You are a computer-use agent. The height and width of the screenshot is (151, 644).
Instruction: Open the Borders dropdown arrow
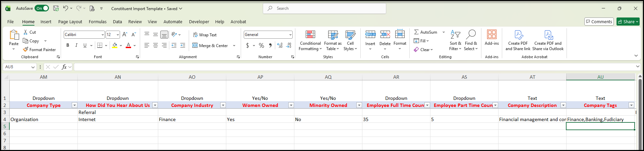pyautogui.click(x=106, y=45)
